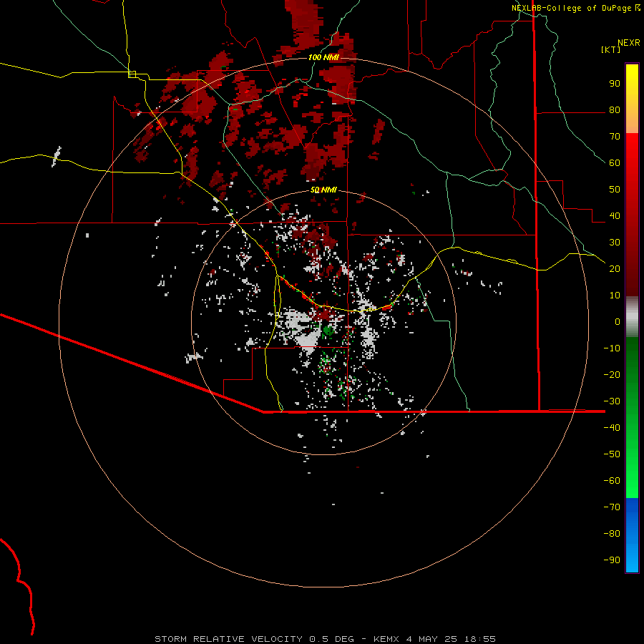Click the 30 value on the velocity scale
The image size is (644, 644).
[615, 243]
